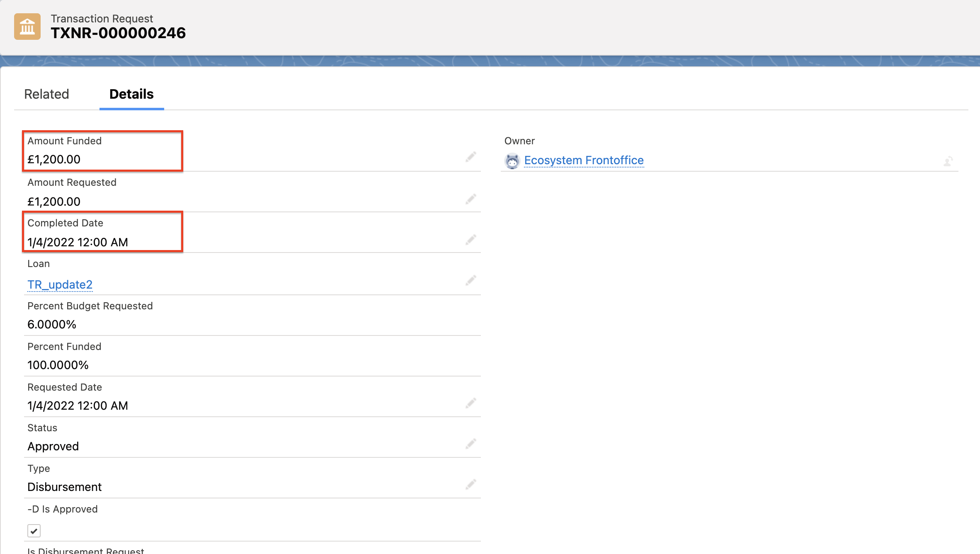Screen dimensions: 980x554
Task: Click the Amount Funded value £1,200.00
Action: (x=54, y=159)
